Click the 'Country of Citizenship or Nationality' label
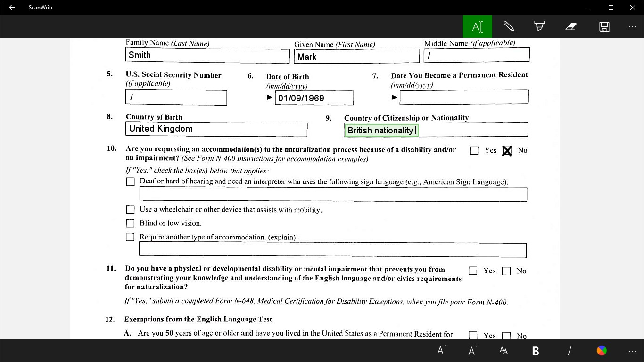Screen dimensions: 644x362 406,118
